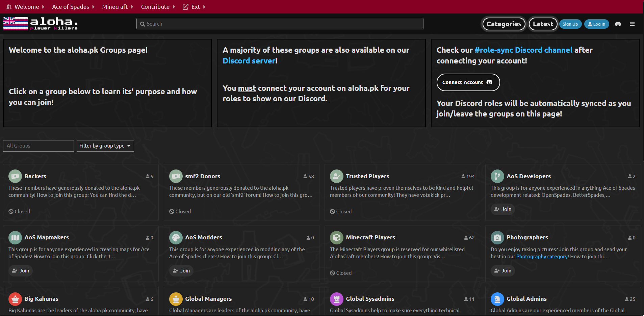Screen dimensions: 644x316
Task: Expand the Ext navigation menu
Action: (194, 7)
